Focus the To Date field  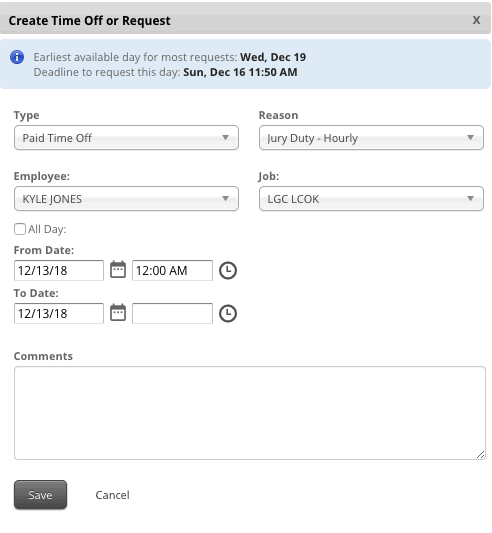click(59, 313)
